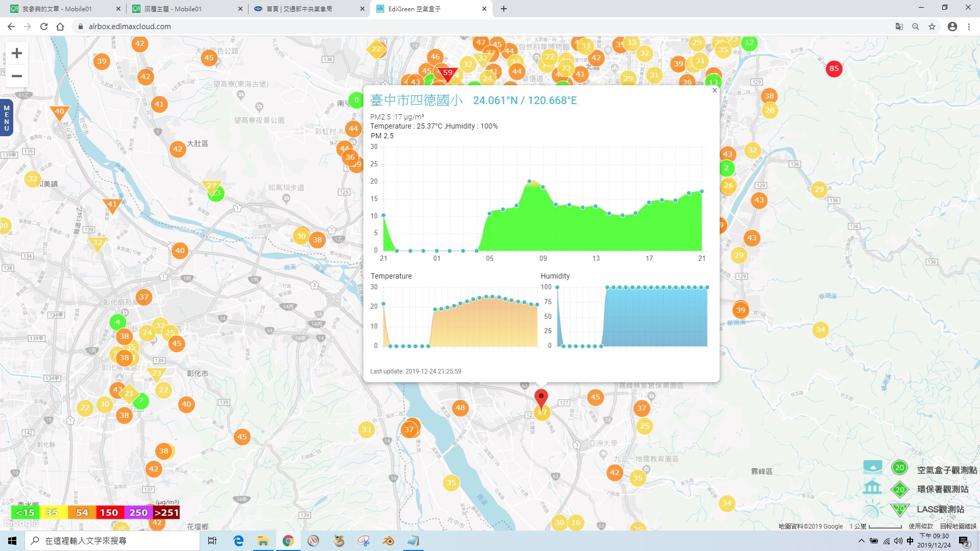Open Chrome three-dot menu
The image size is (980, 551).
[x=969, y=27]
